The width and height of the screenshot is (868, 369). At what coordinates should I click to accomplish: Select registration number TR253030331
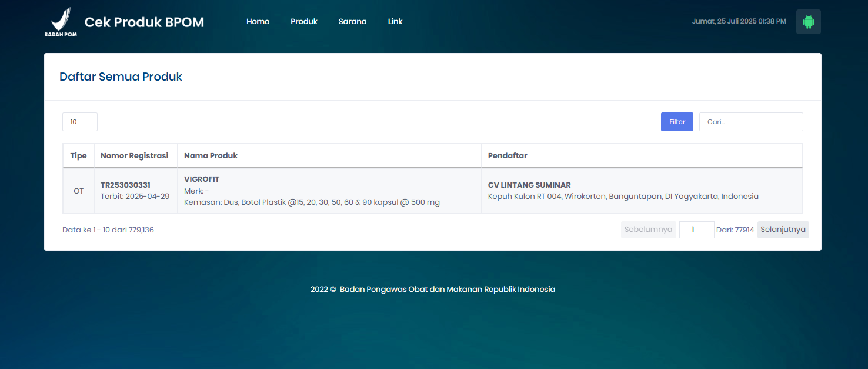125,185
